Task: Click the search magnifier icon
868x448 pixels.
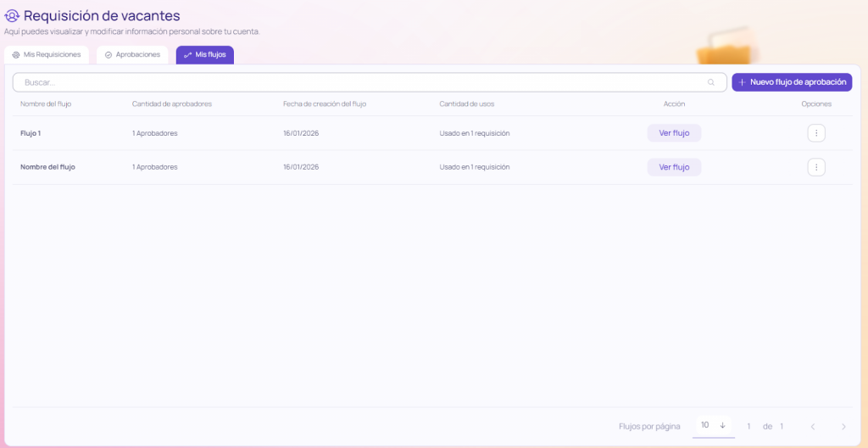Action: tap(711, 82)
